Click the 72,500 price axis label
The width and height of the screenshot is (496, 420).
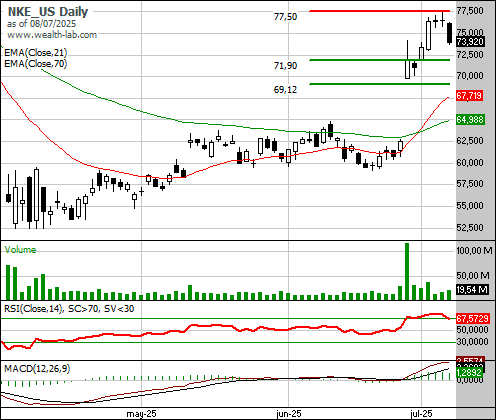(470, 55)
